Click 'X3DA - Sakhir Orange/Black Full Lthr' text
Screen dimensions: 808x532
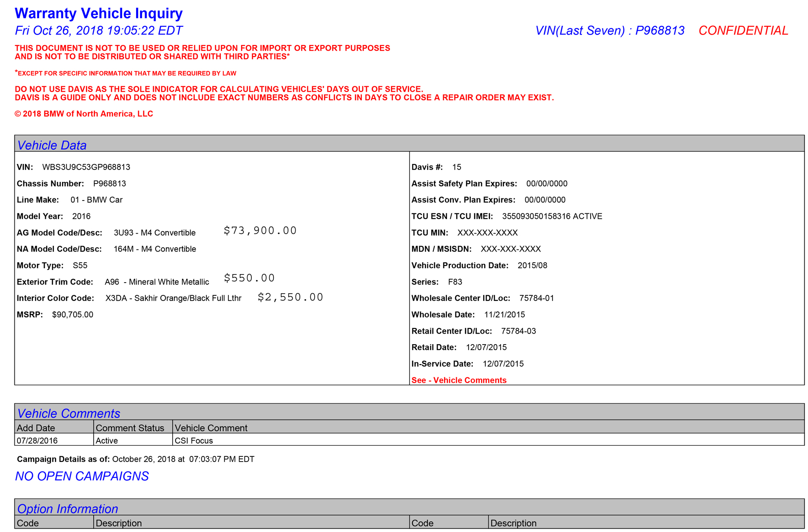click(174, 298)
